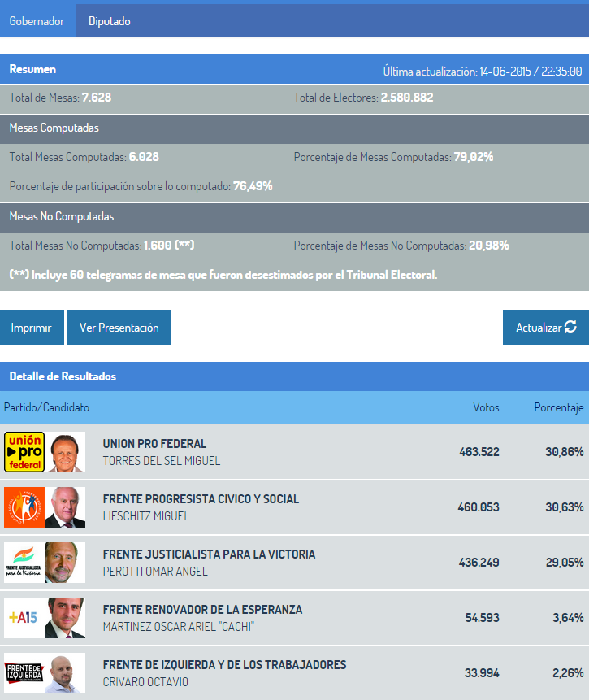This screenshot has width=589, height=700.
Task: Click the Votos column header
Action: click(x=486, y=407)
